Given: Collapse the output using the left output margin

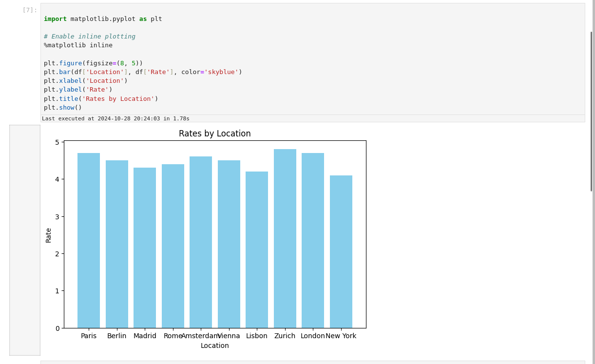Looking at the screenshot, I should 24,240.
